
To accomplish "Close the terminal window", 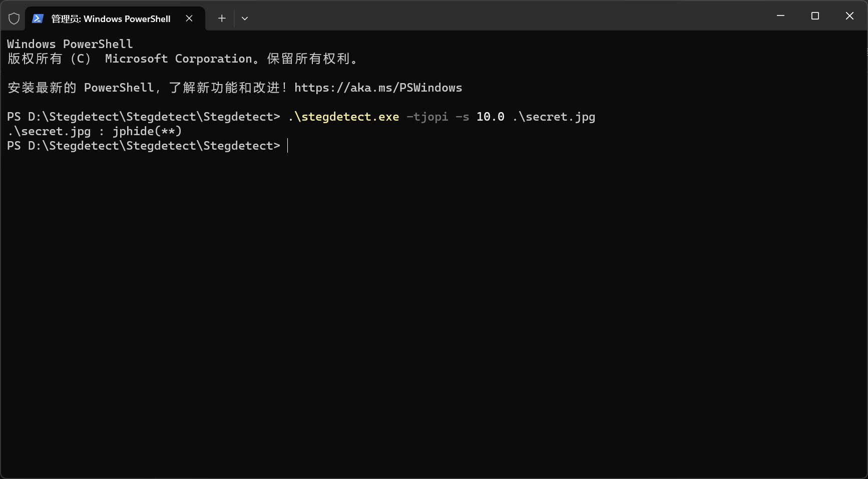I will coord(849,16).
